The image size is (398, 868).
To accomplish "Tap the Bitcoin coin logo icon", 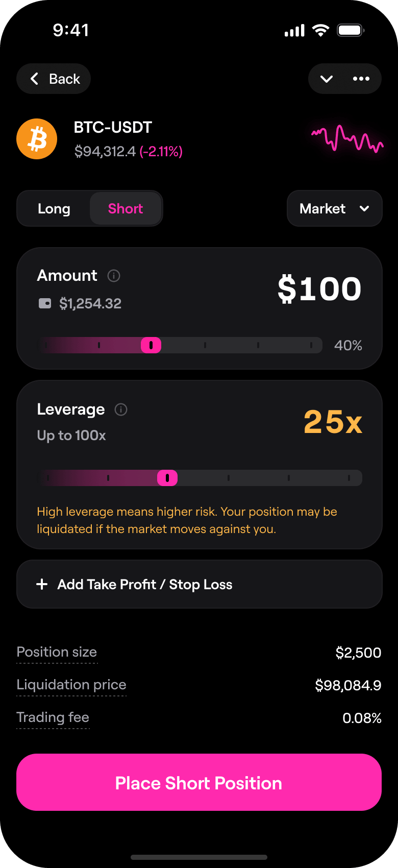I will pyautogui.click(x=37, y=139).
